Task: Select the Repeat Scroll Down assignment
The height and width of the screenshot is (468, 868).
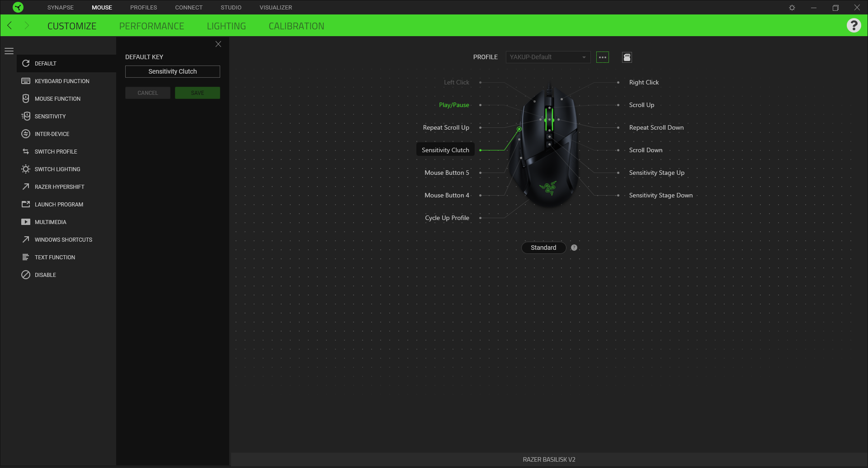Action: (x=656, y=127)
